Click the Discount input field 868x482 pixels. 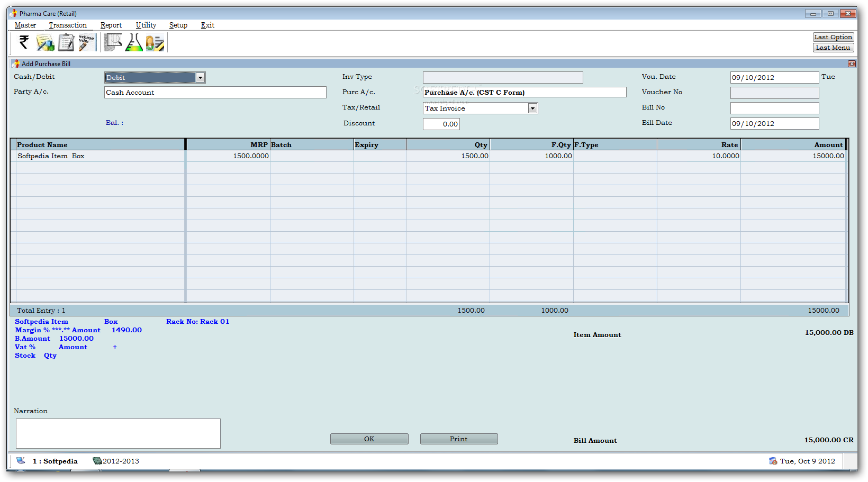(441, 124)
